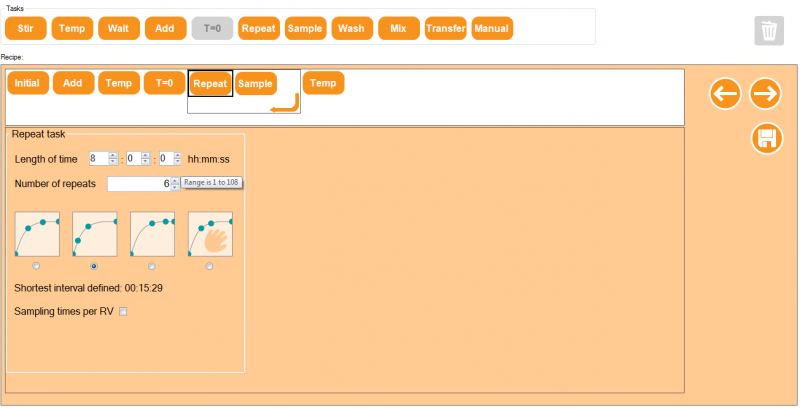
Task: Click the Number of repeats spinner arrows
Action: (x=175, y=184)
